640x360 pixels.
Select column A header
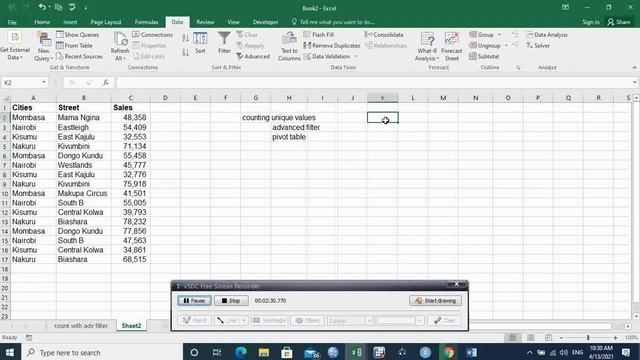33,98
